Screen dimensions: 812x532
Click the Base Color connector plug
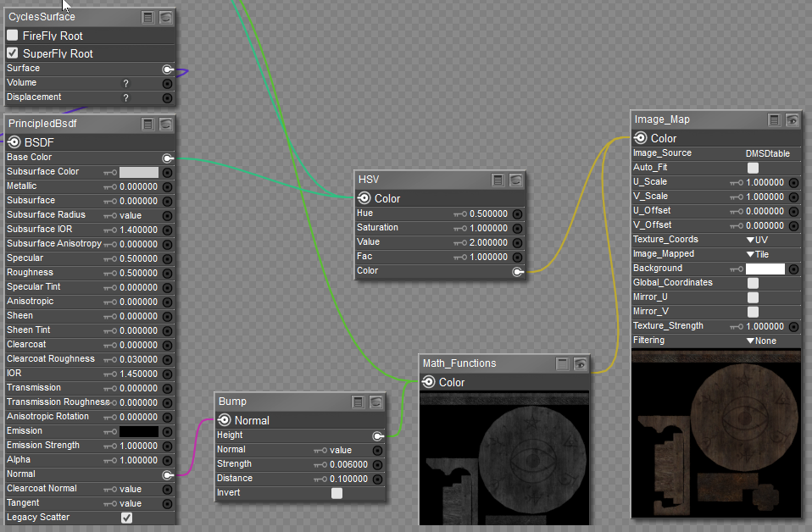click(x=168, y=158)
